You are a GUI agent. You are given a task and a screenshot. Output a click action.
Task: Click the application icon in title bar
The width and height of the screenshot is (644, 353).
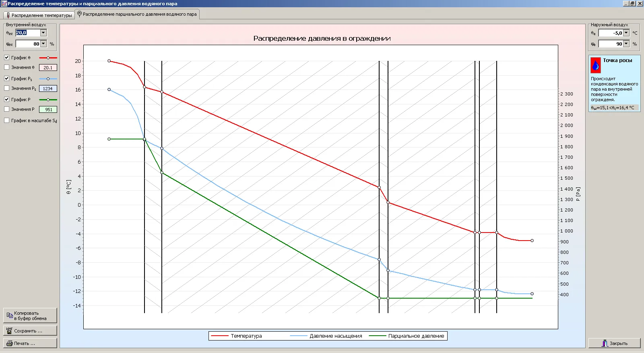(x=4, y=3)
